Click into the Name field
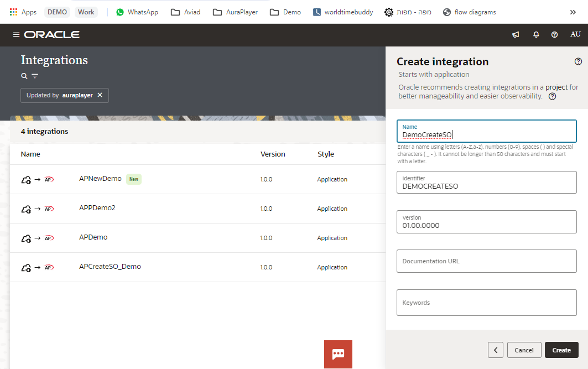The image size is (588, 369). [487, 131]
